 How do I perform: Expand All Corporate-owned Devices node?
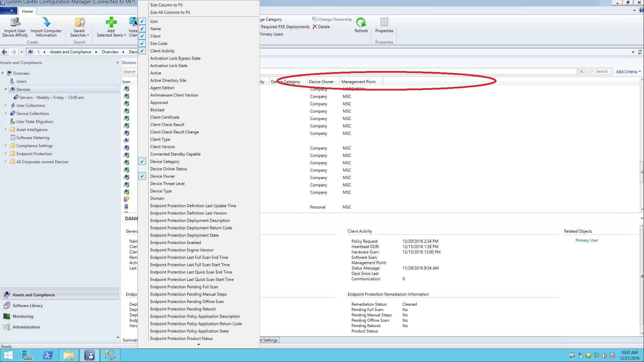6,162
